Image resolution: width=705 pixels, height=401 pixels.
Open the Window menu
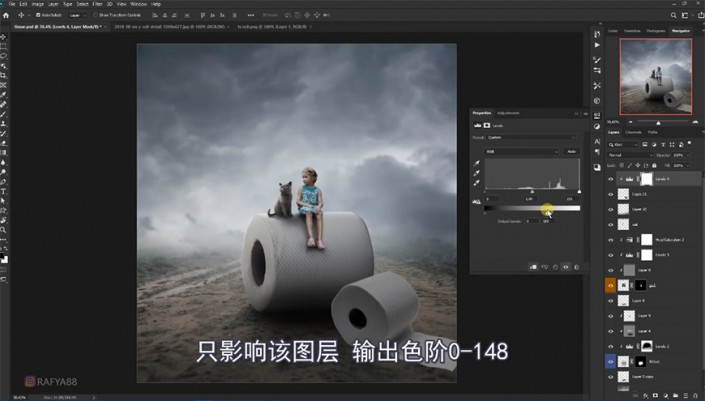(x=138, y=4)
